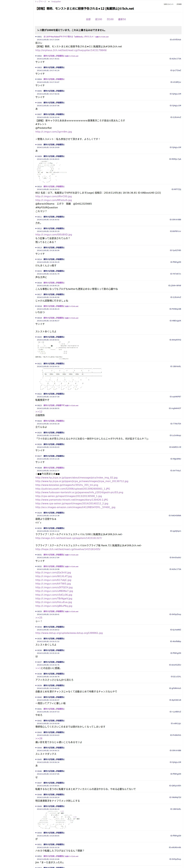Follow the >>28 reply anchor in post 0043
Screen dimensions: 186x868
click(x=39, y=738)
